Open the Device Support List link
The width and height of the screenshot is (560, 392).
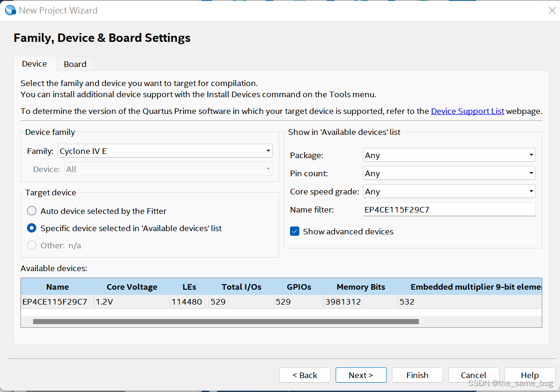(x=467, y=111)
